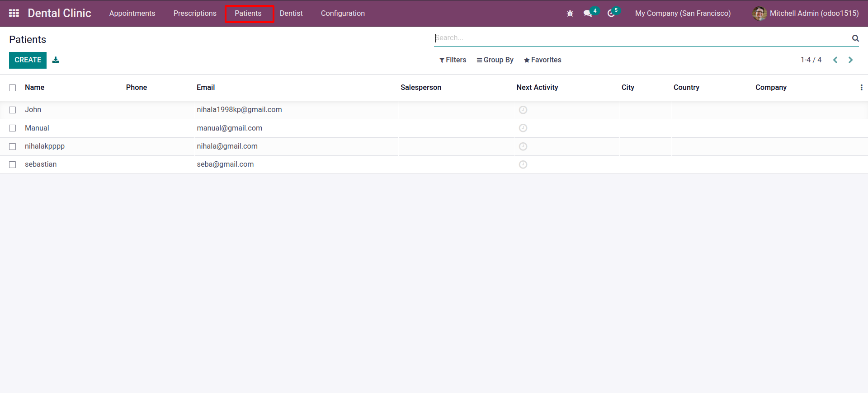Sort by Salesperson column header
Viewport: 868px width, 393px height.
(x=421, y=88)
